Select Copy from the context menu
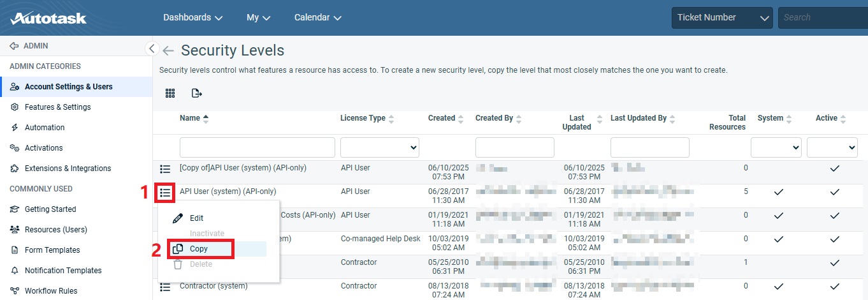Screen dimensions: 868x300 (199, 249)
